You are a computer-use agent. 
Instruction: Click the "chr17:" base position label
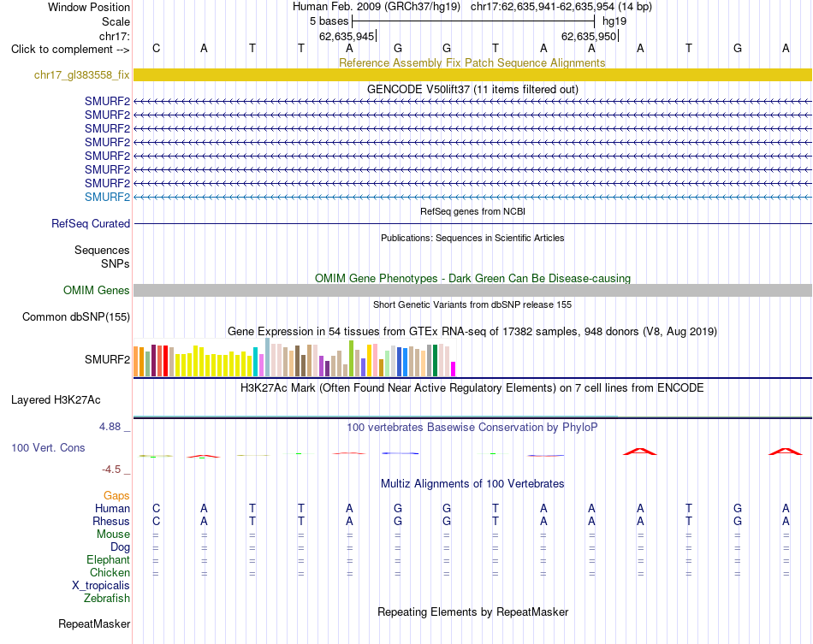(114, 36)
